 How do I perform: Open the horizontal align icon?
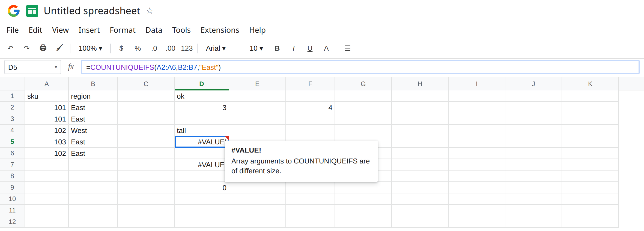tap(347, 48)
